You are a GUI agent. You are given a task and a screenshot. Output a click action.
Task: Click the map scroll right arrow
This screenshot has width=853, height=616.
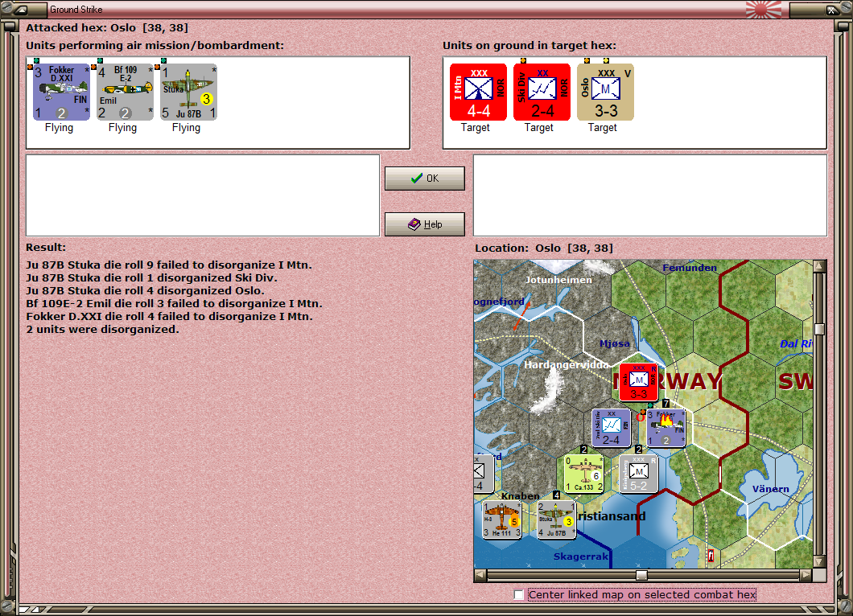tap(806, 575)
